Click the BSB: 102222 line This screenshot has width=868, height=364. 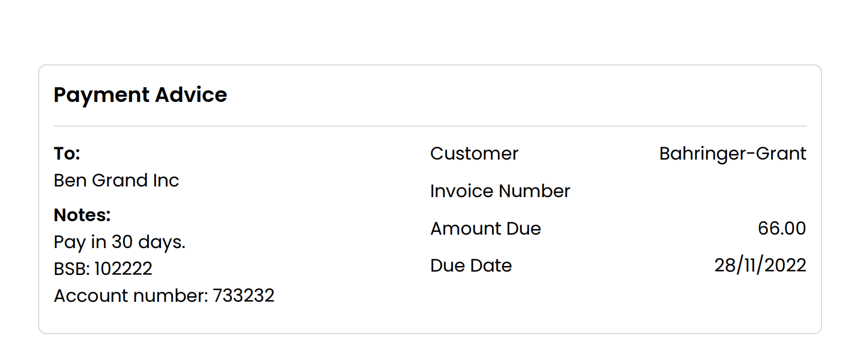(x=103, y=269)
